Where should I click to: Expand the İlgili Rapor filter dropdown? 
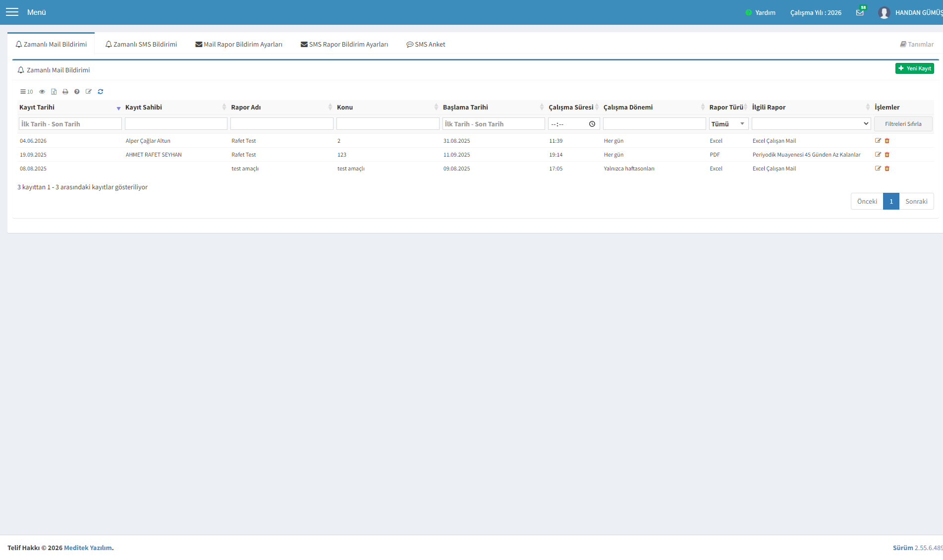pos(811,124)
